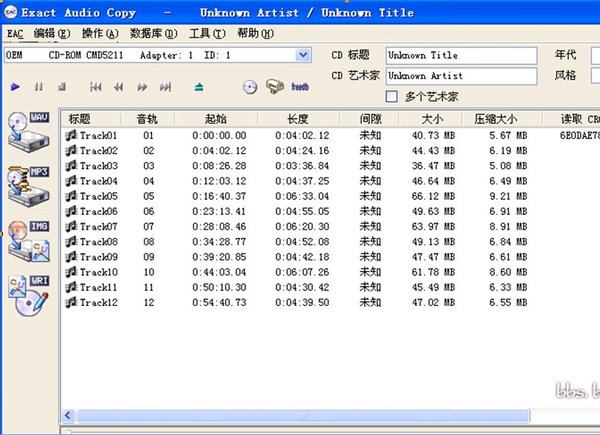Click the 风格 genre input field

click(595, 75)
